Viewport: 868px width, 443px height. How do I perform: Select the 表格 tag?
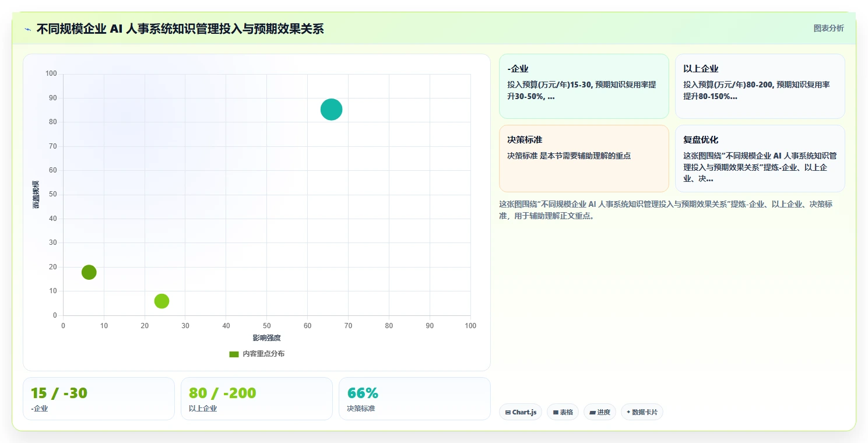563,412
